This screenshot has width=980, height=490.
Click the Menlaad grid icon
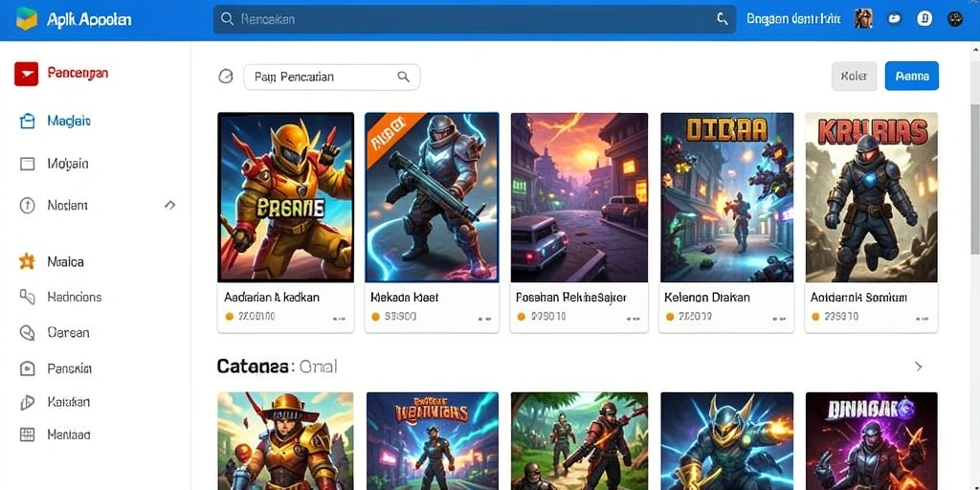(x=27, y=434)
